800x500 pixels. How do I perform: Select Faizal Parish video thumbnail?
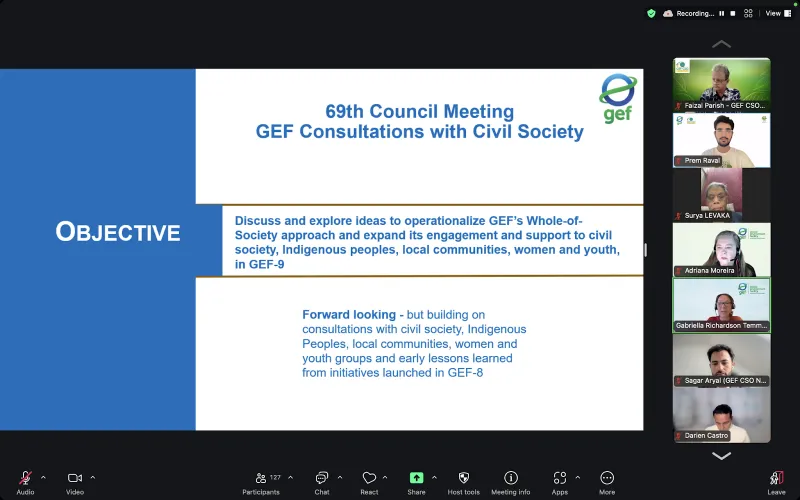coord(721,85)
